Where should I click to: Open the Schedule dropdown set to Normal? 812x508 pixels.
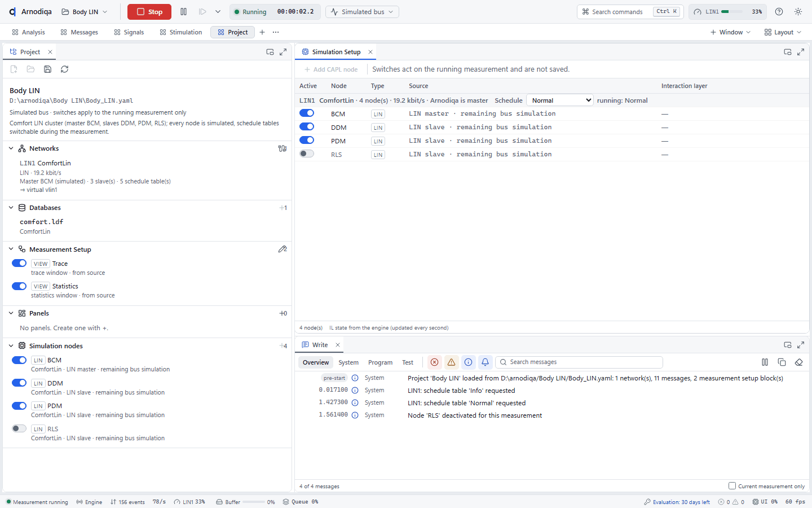coord(560,100)
